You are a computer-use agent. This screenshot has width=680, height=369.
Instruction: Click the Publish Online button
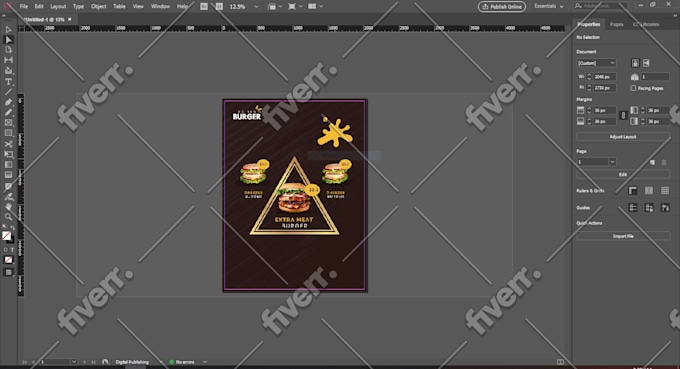click(501, 7)
